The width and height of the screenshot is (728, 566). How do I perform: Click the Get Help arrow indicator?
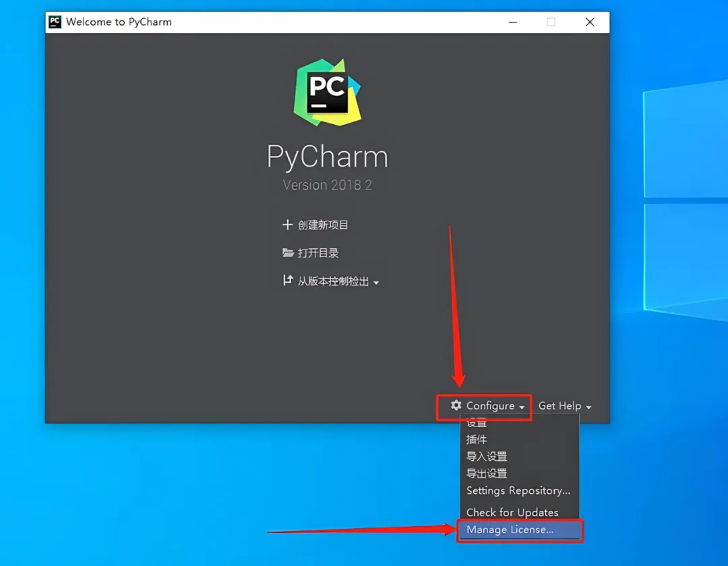[x=588, y=407]
